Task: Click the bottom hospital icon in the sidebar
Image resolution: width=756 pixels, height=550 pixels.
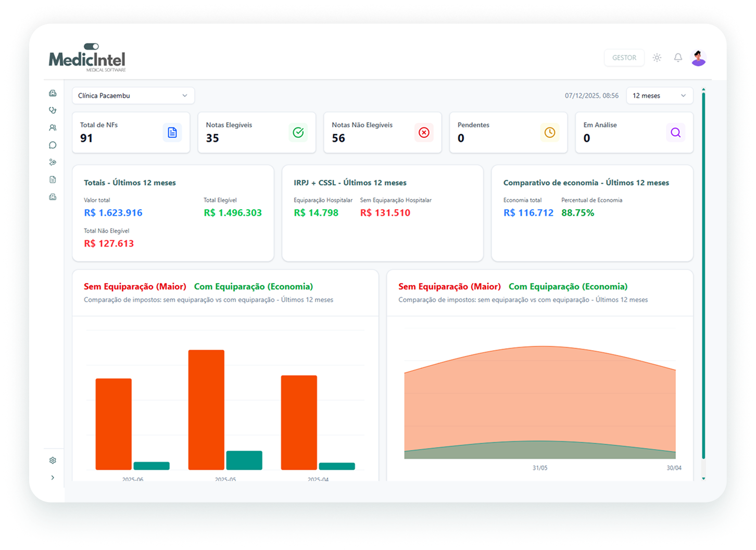Action: [x=52, y=196]
